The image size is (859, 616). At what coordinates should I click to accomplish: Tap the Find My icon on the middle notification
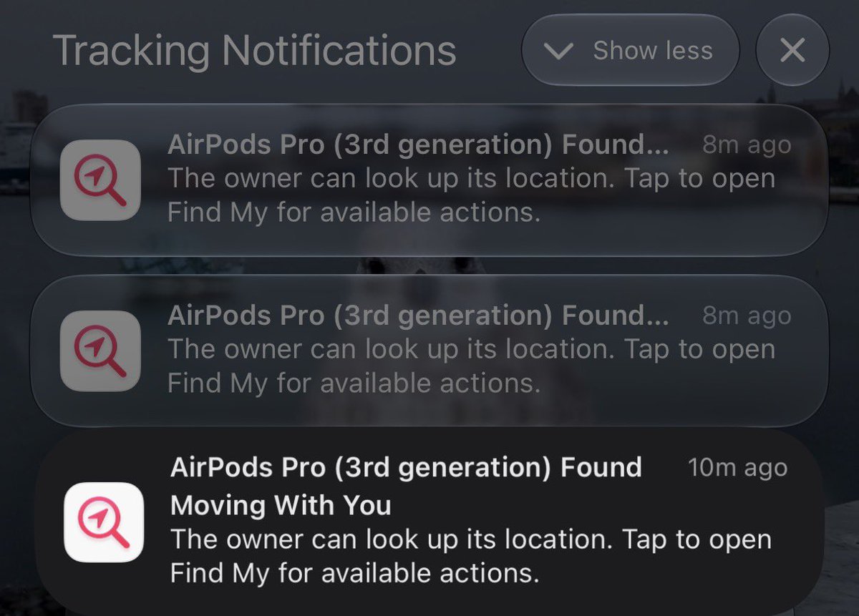point(100,351)
